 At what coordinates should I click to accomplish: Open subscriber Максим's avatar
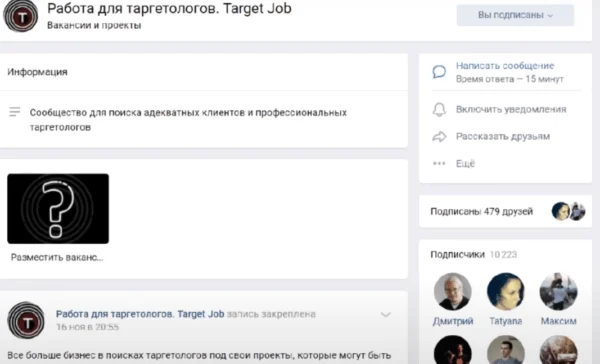click(x=558, y=291)
